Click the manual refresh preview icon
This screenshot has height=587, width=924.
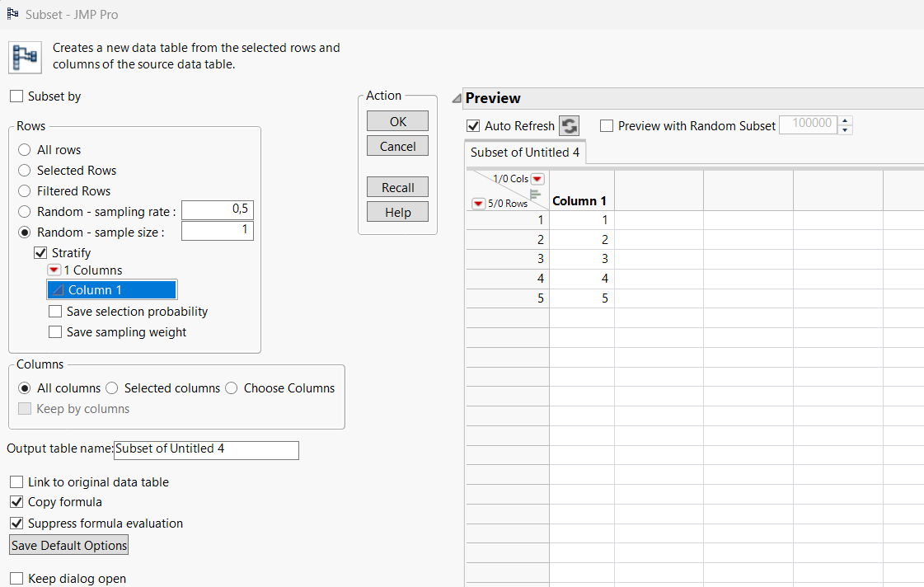[x=569, y=126]
